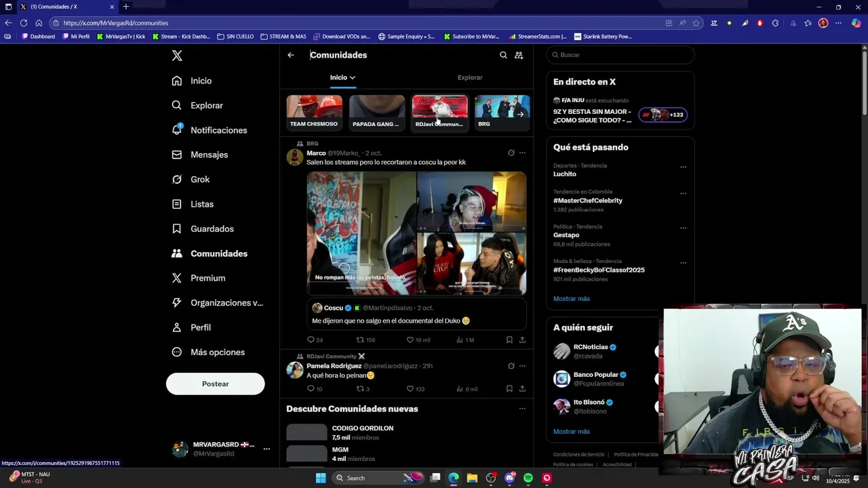Bookmark Marco's post
Screen dimensions: 868x488
pyautogui.click(x=509, y=340)
